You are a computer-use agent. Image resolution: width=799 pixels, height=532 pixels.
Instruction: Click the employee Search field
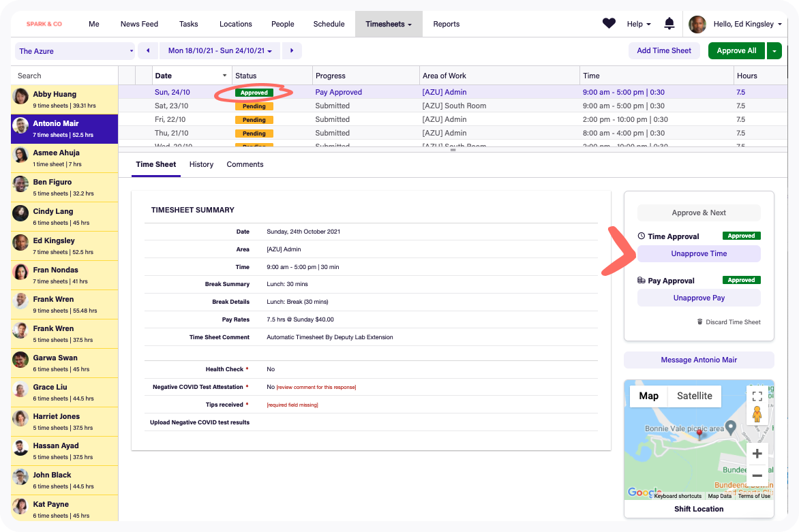coord(65,76)
